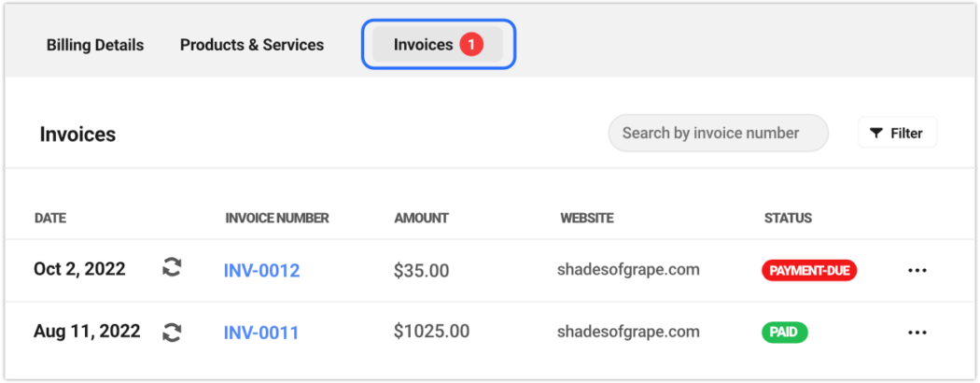Click the red PAYMENT-DUE status badge

click(x=809, y=271)
